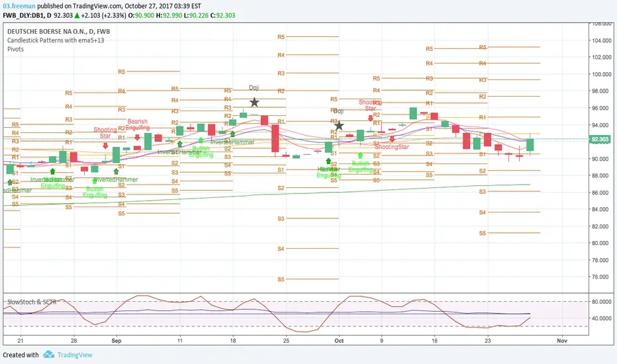Click the red arrow under Bearish Engulfing
Image resolution: width=617 pixels, height=364 pixels.
(x=137, y=138)
